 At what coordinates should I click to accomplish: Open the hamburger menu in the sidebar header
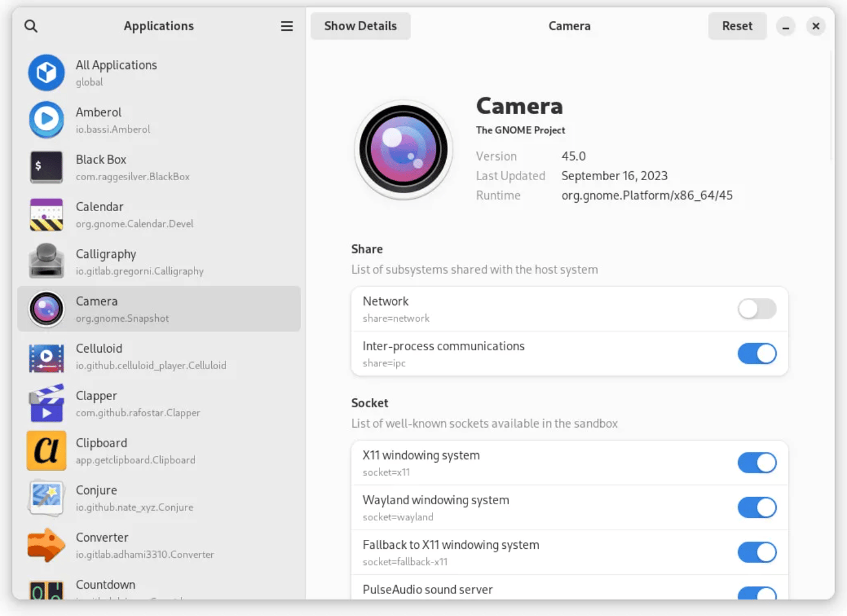tap(287, 26)
